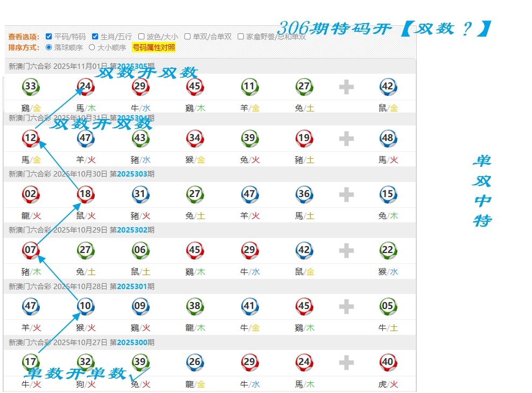Select red ball 07 in period 302
This screenshot has height=393, width=532.
pos(31,250)
